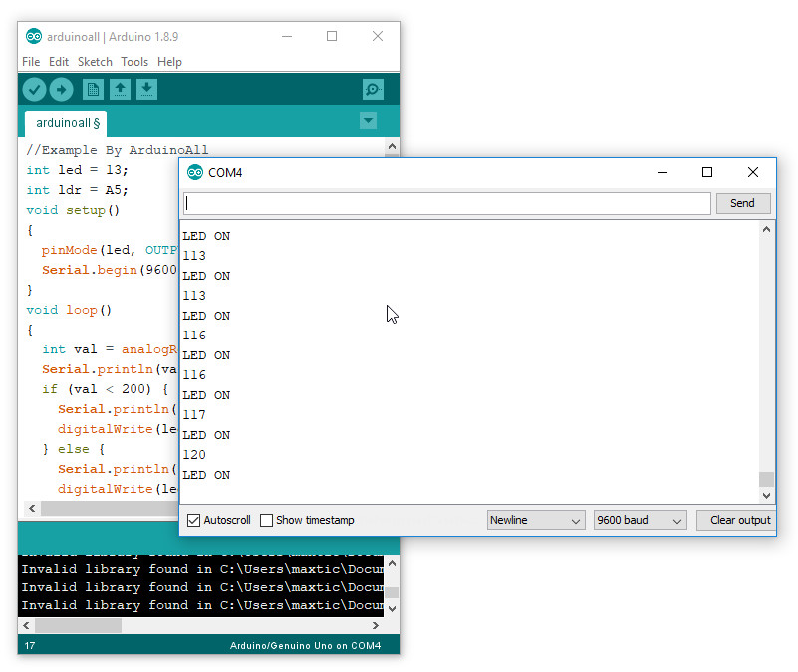This screenshot has height=672, width=798.
Task: Open the Edit menu
Action: 59,62
